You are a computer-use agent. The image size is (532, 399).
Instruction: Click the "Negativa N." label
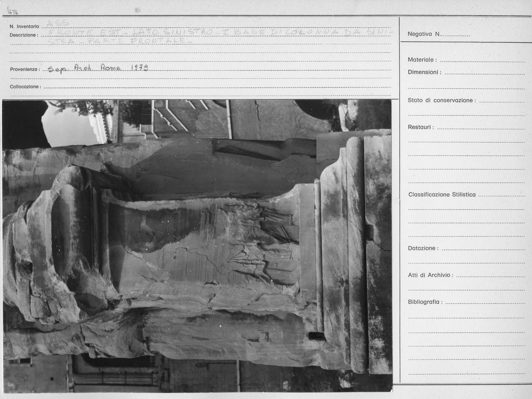tap(424, 34)
